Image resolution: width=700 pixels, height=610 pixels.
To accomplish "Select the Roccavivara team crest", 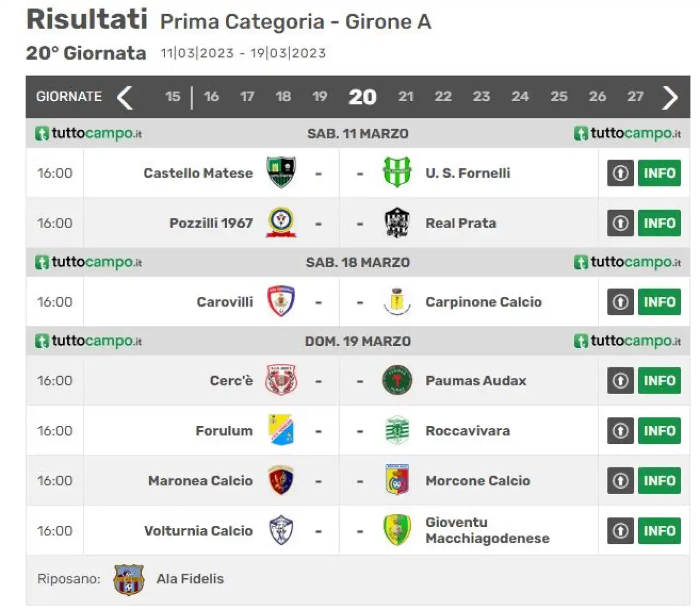I will [397, 431].
